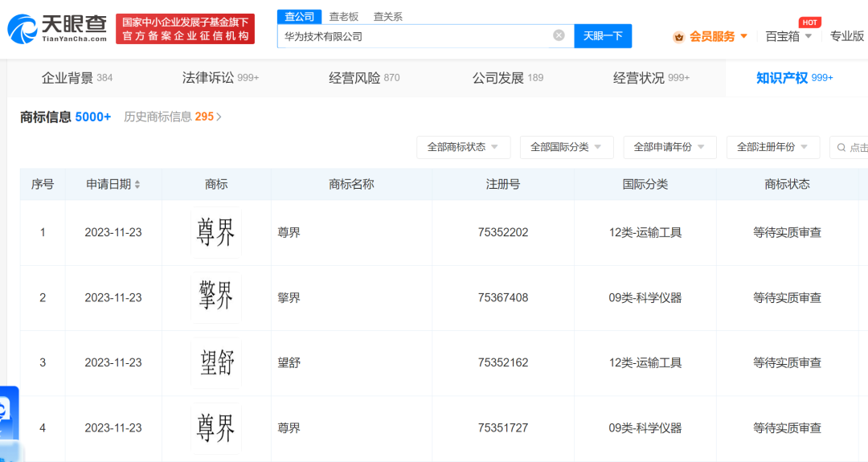The width and height of the screenshot is (868, 462).
Task: Click 09类-科学仪器 in row 2
Action: 645,297
